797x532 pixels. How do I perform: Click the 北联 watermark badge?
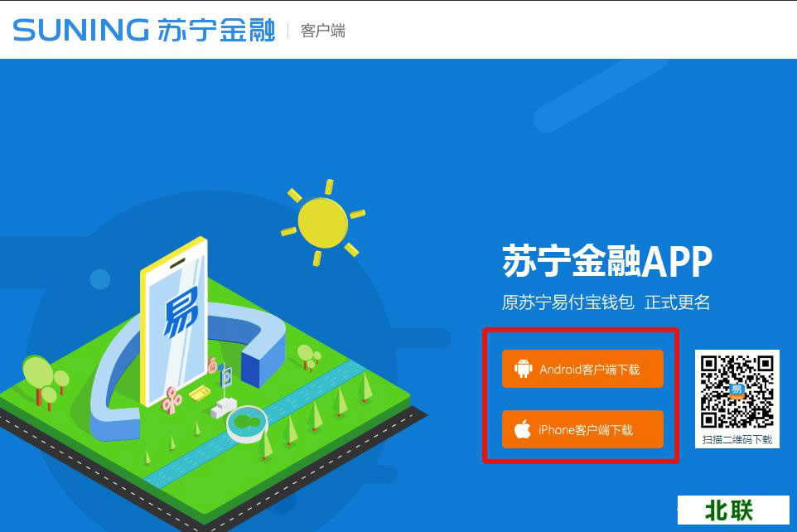(x=733, y=510)
